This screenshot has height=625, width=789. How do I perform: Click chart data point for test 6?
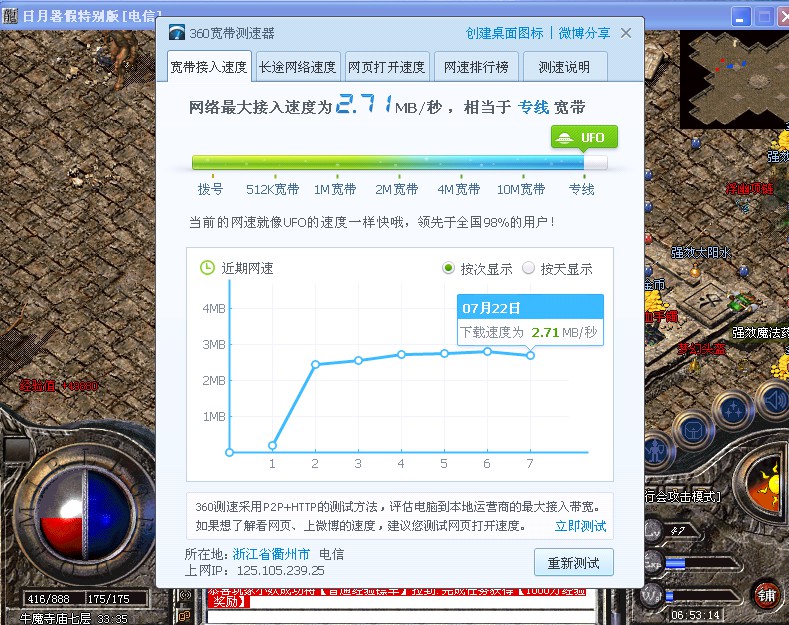[487, 351]
